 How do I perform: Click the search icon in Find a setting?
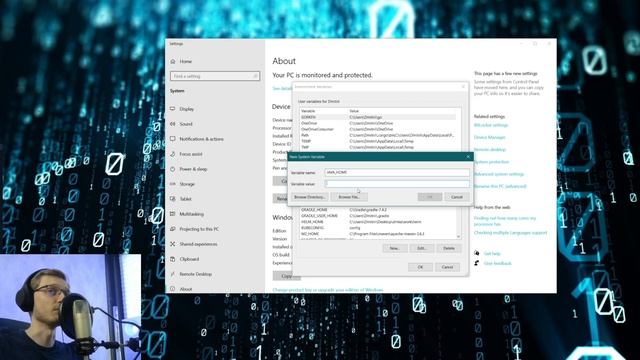pos(255,76)
